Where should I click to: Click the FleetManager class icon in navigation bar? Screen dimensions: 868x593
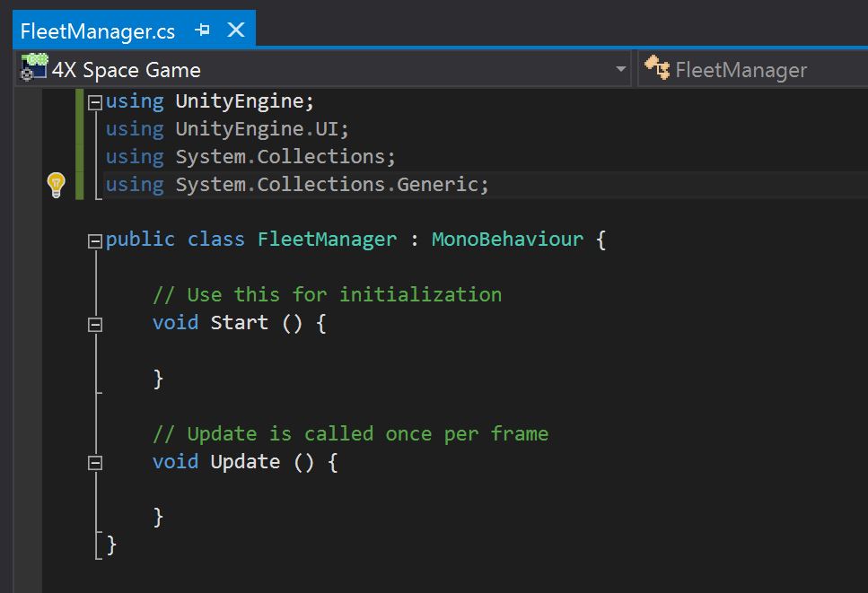[x=657, y=69]
